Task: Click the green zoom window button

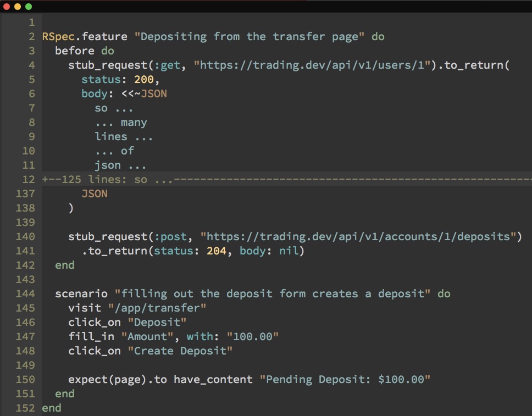Action: (29, 7)
